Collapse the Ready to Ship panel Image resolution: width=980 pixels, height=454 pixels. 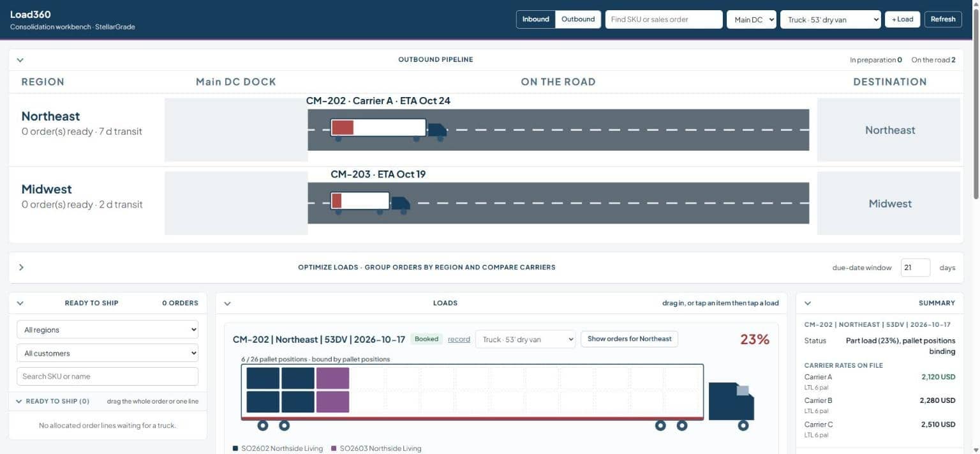click(20, 303)
